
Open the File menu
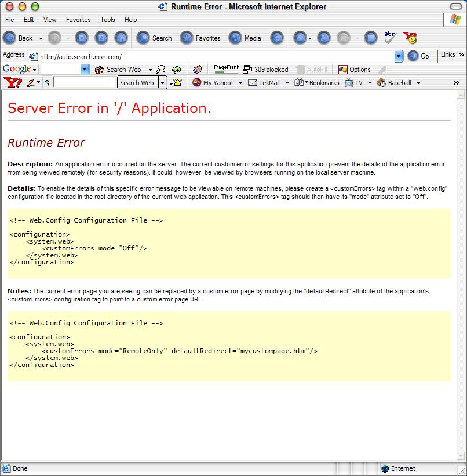click(10, 20)
